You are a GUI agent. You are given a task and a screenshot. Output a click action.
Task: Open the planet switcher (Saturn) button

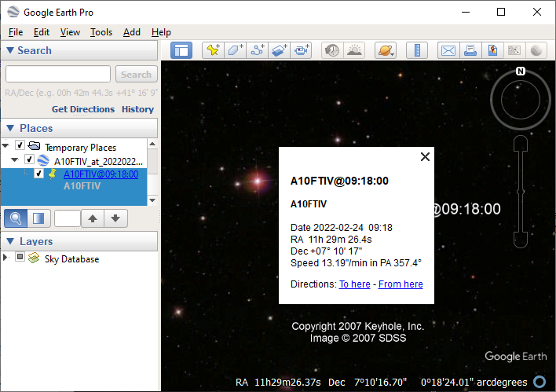[386, 50]
